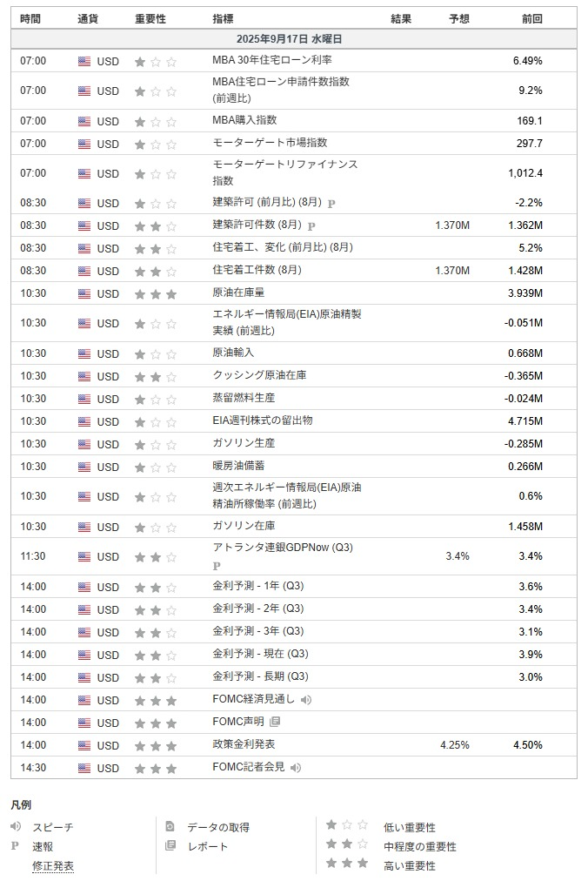
Task: Open the クッシング原油在庫 indicator link
Action: [x=259, y=375]
